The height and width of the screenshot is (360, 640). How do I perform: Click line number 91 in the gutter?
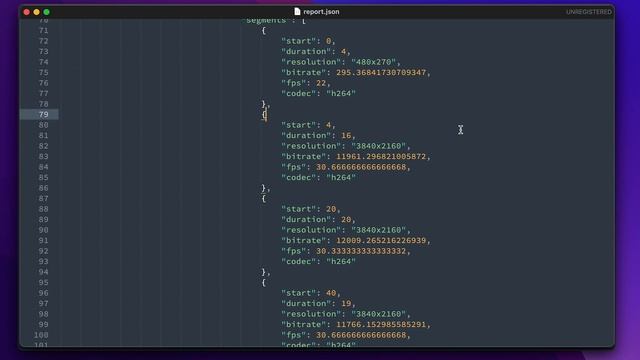[44, 240]
